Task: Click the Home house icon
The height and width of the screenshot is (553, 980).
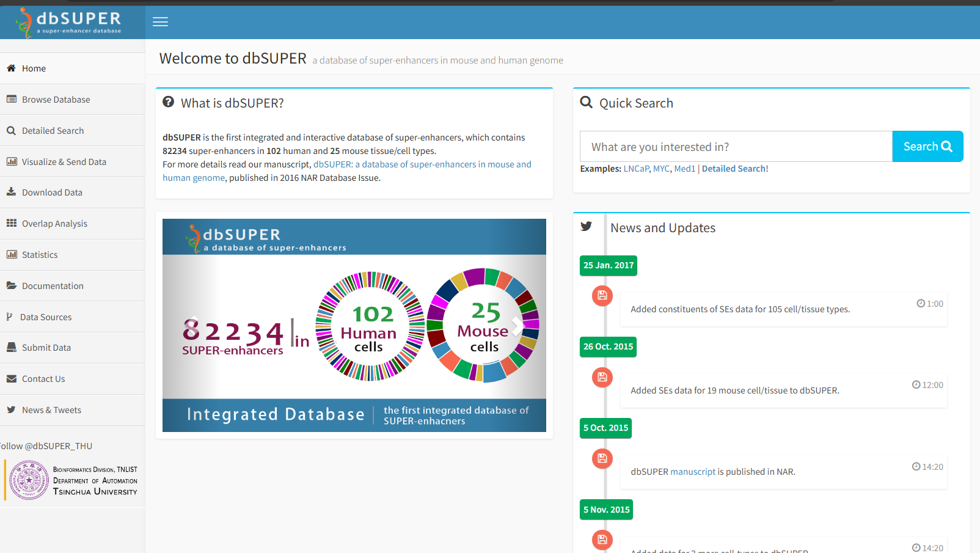Action: [x=11, y=68]
